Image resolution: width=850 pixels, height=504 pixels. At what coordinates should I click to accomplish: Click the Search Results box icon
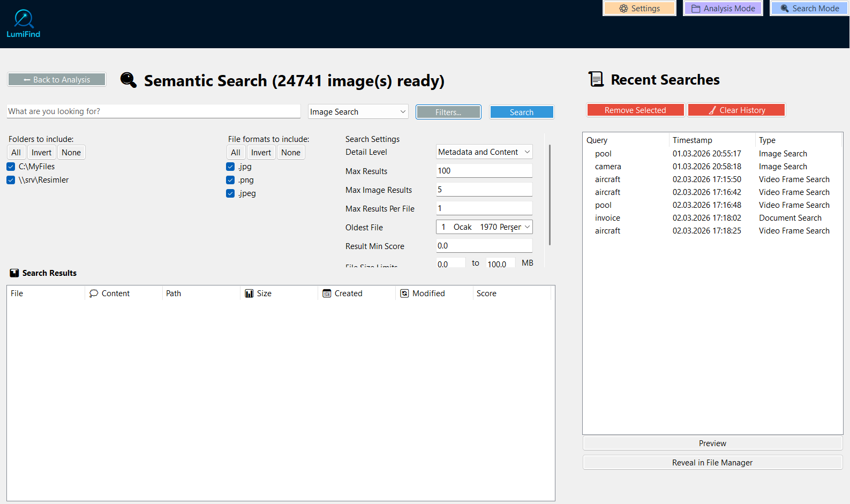coord(14,273)
